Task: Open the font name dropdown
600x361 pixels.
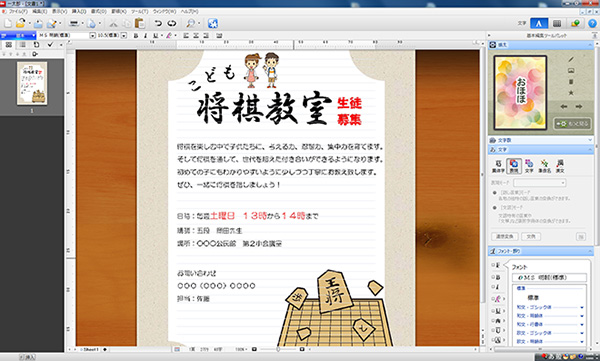Action: tap(92, 36)
